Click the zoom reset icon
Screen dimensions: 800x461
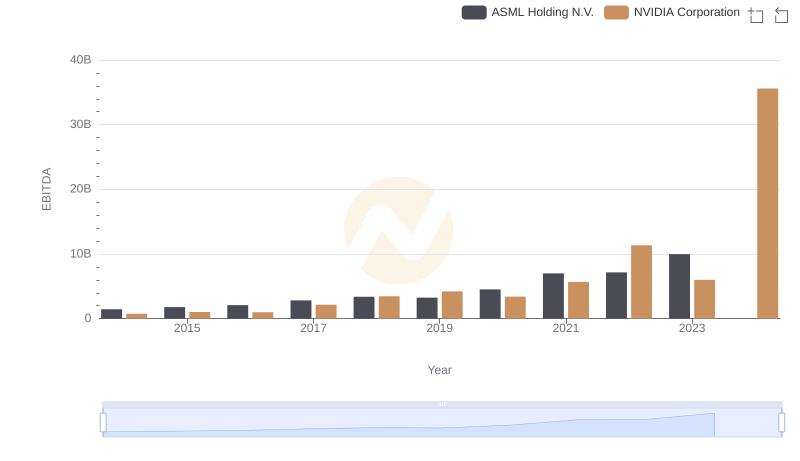pyautogui.click(x=781, y=15)
